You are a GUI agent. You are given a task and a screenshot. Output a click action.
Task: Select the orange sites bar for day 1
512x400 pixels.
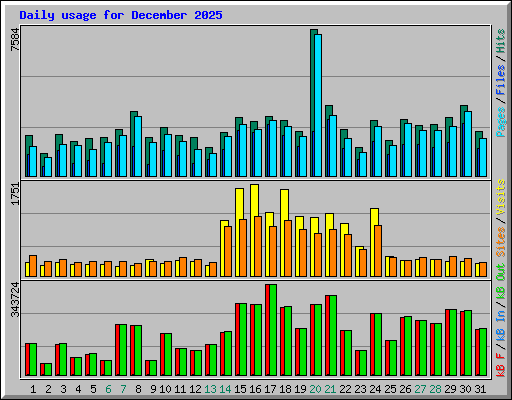[x=33, y=266]
